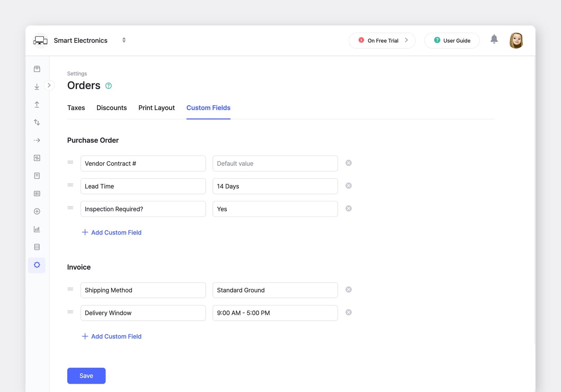Image resolution: width=561 pixels, height=392 pixels.
Task: Open the Database icon in sidebar
Action: [37, 247]
